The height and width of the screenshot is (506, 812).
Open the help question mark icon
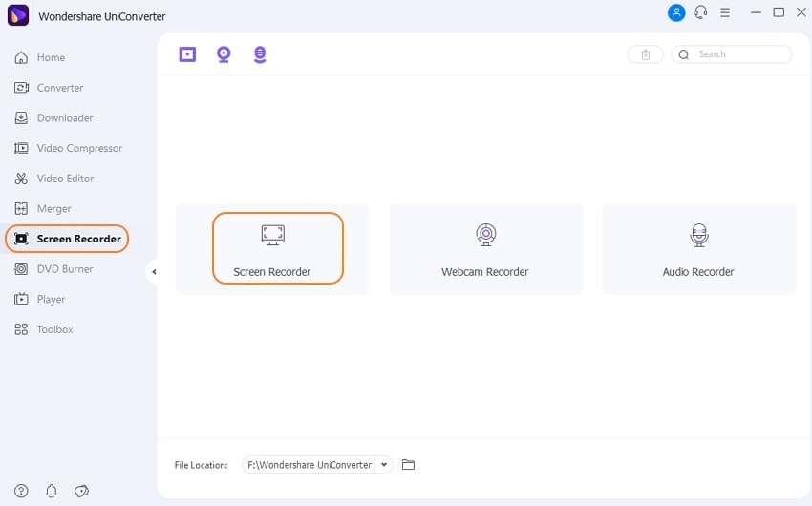pyautogui.click(x=21, y=491)
